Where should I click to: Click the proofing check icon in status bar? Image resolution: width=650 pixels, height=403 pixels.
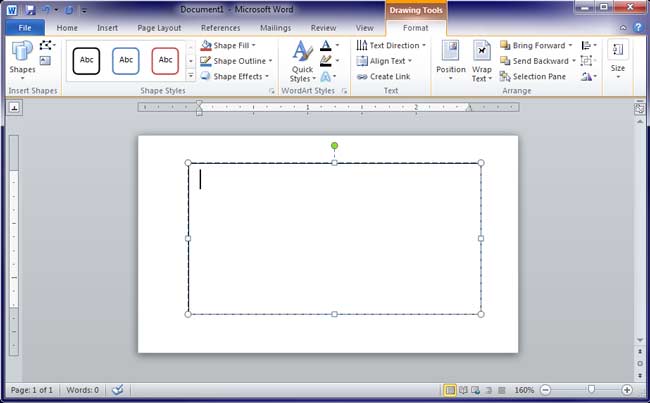click(118, 390)
